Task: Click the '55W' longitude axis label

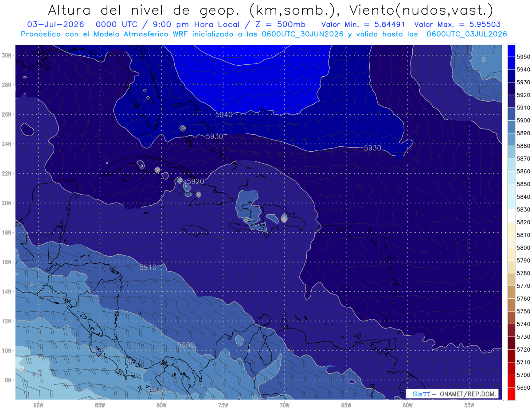Action: 469,405
